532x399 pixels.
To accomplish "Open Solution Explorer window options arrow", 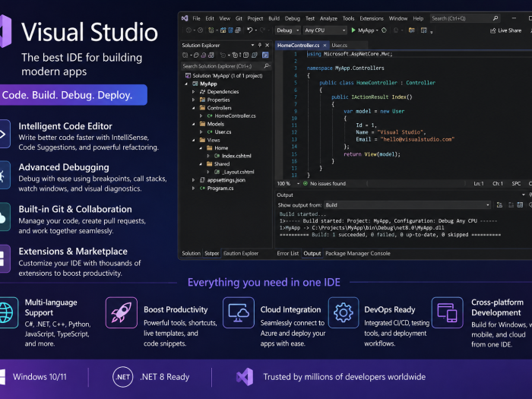I will (x=252, y=45).
